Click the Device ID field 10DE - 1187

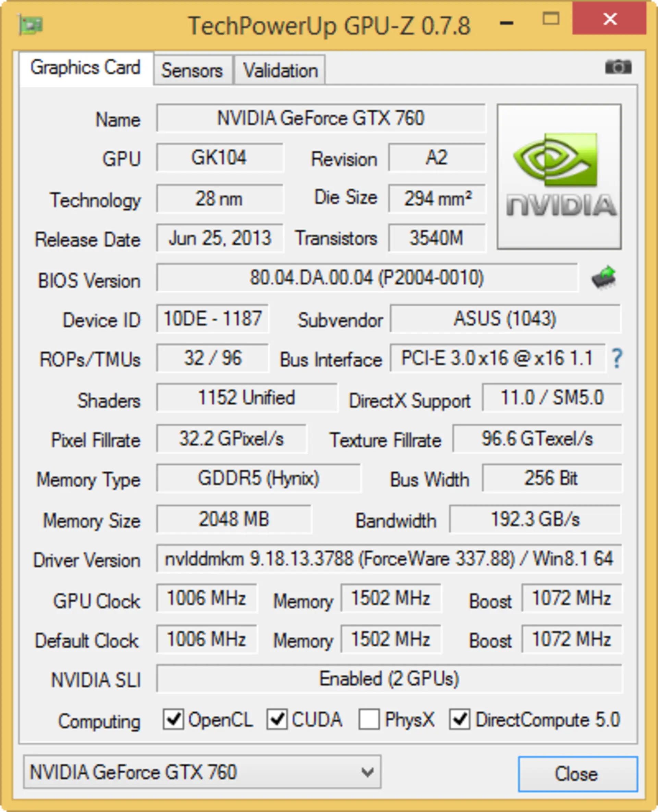pos(212,319)
